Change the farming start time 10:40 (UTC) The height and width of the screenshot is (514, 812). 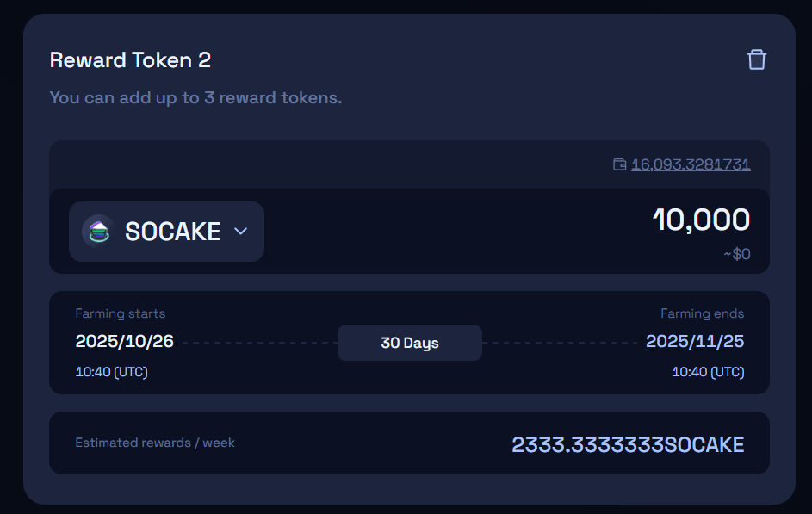coord(111,373)
